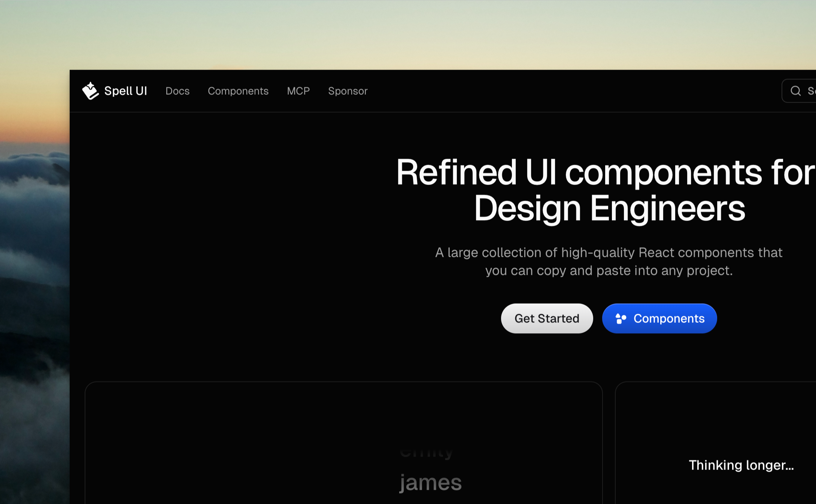The width and height of the screenshot is (816, 504).
Task: Click the search magnifier icon
Action: tap(795, 91)
